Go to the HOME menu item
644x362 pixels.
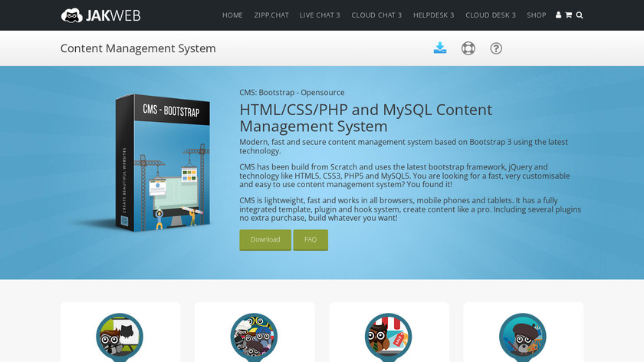coord(232,15)
